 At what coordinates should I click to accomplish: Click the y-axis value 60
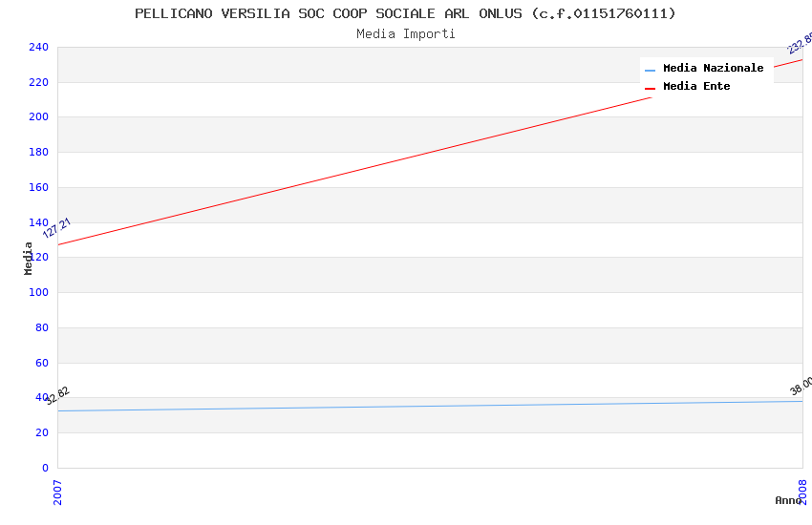[42, 363]
